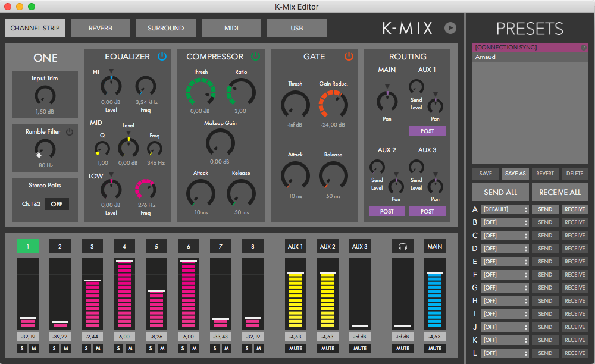The height and width of the screenshot is (364, 595).
Task: Open the preset B OFF dropdown
Action: [x=505, y=222]
